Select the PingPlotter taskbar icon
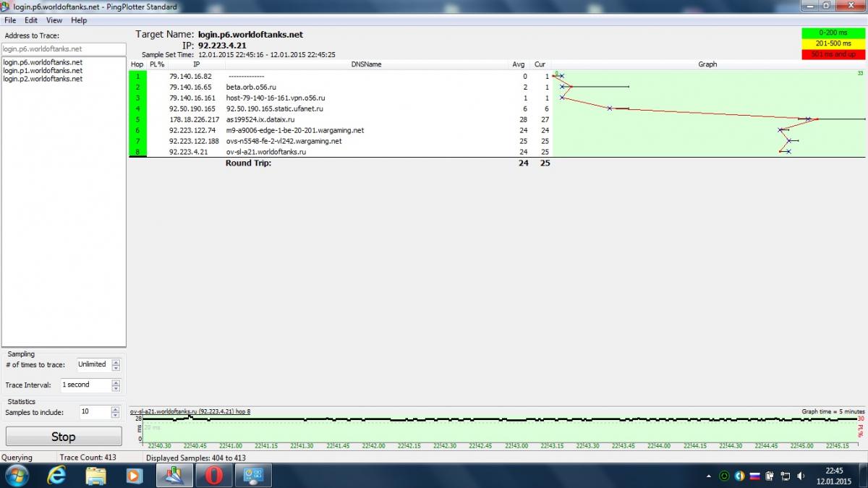Image resolution: width=868 pixels, height=488 pixels. pos(174,475)
